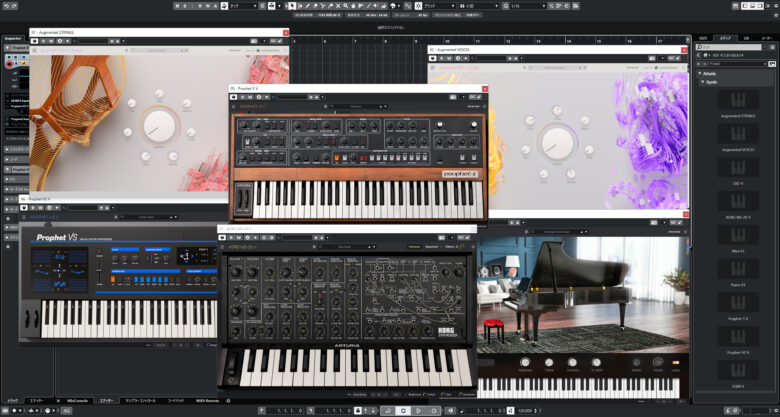Viewport: 780px width, 417px height.
Task: Select the Draw pencil tool in toolbar
Action: click(308, 6)
